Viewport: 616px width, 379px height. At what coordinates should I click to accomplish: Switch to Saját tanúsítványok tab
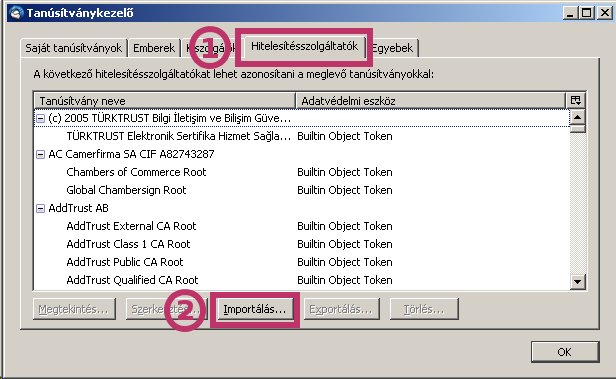[73, 48]
